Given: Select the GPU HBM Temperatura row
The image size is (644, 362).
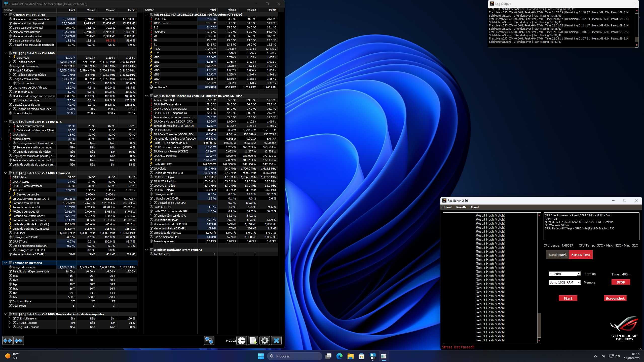Looking at the screenshot, I should pyautogui.click(x=211, y=104).
